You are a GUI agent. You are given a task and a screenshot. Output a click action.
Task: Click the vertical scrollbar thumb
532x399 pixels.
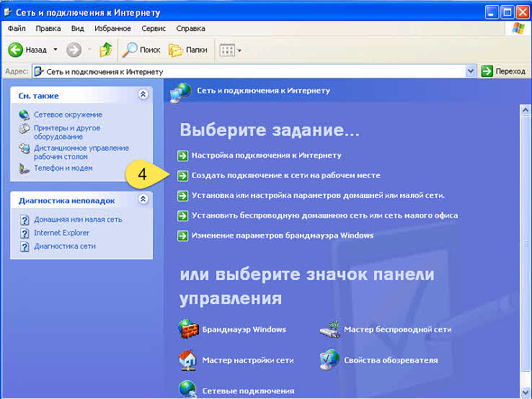pyautogui.click(x=526, y=244)
